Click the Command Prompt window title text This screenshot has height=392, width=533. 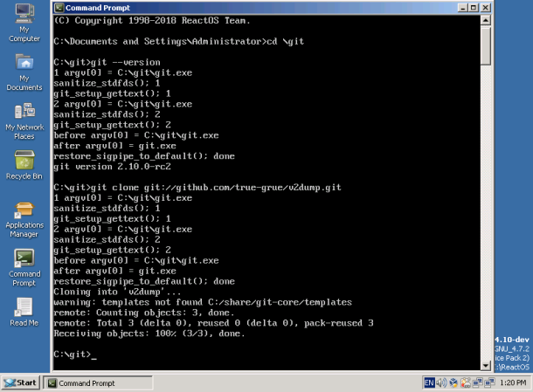98,8
